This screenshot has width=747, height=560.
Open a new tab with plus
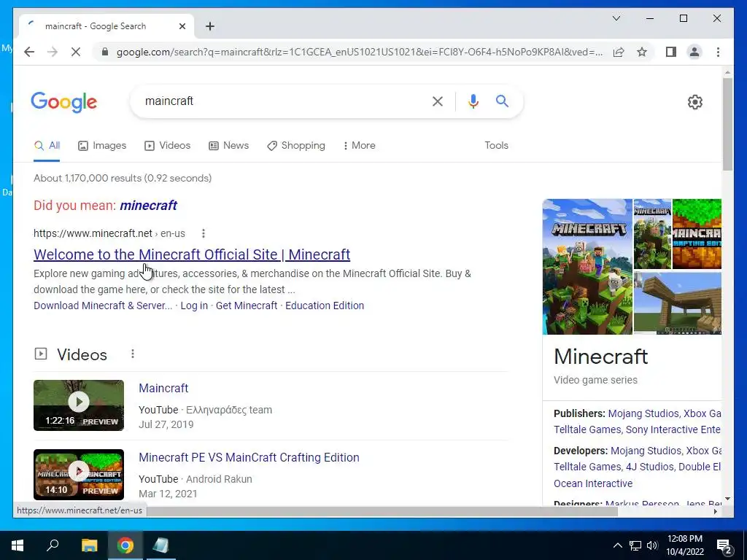point(210,26)
